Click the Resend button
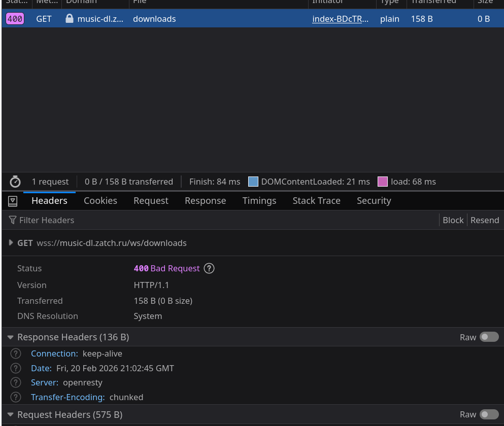This screenshot has height=426, width=504. [485, 220]
